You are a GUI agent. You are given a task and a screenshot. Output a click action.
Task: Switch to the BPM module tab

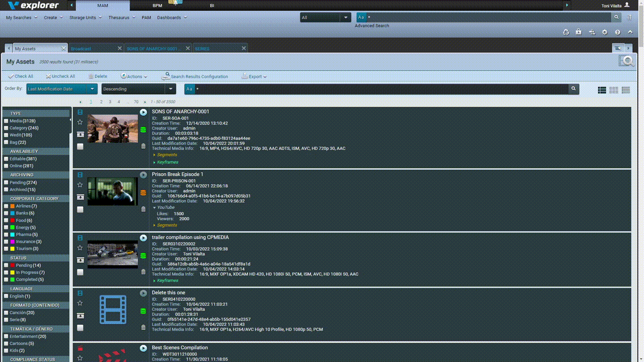click(x=157, y=6)
